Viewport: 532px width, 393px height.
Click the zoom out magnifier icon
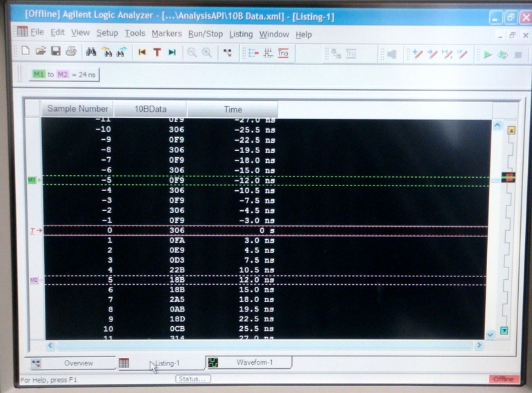pyautogui.click(x=192, y=52)
